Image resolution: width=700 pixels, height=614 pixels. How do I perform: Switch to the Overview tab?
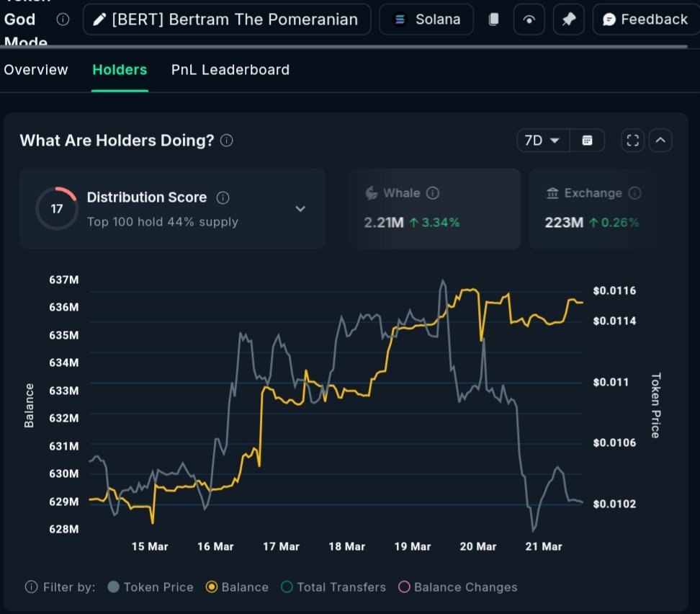pyautogui.click(x=36, y=70)
